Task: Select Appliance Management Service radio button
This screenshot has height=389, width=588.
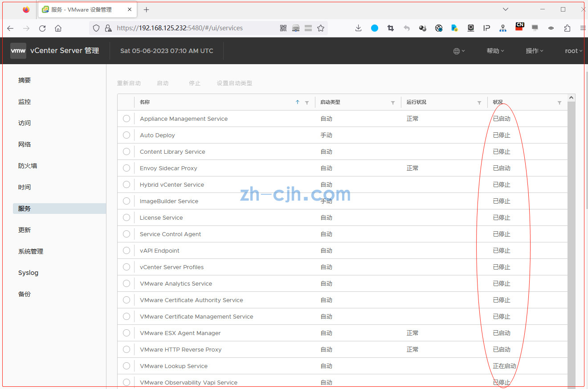Action: [x=127, y=119]
